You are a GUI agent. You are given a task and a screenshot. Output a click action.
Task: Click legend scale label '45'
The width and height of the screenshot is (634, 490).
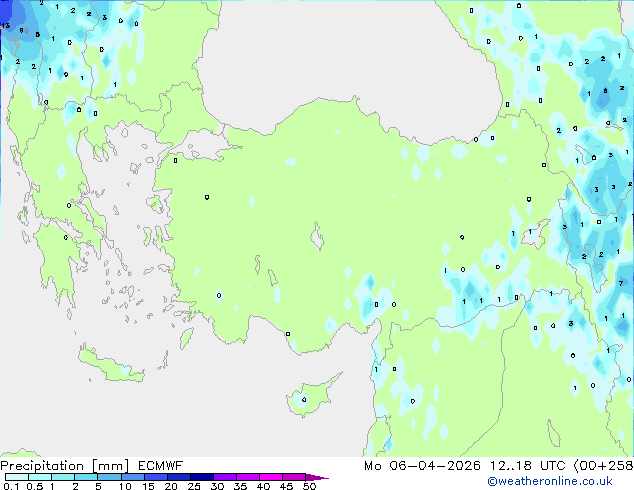click(286, 486)
